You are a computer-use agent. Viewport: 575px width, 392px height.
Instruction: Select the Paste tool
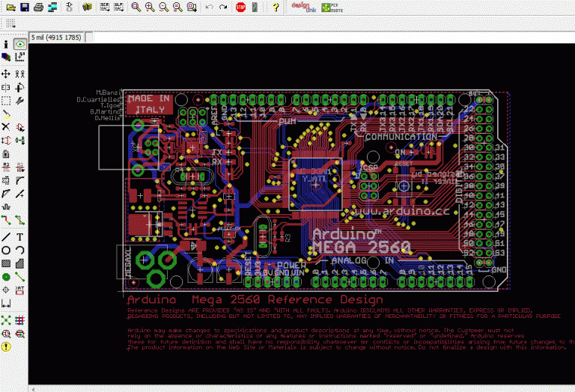(x=6, y=114)
